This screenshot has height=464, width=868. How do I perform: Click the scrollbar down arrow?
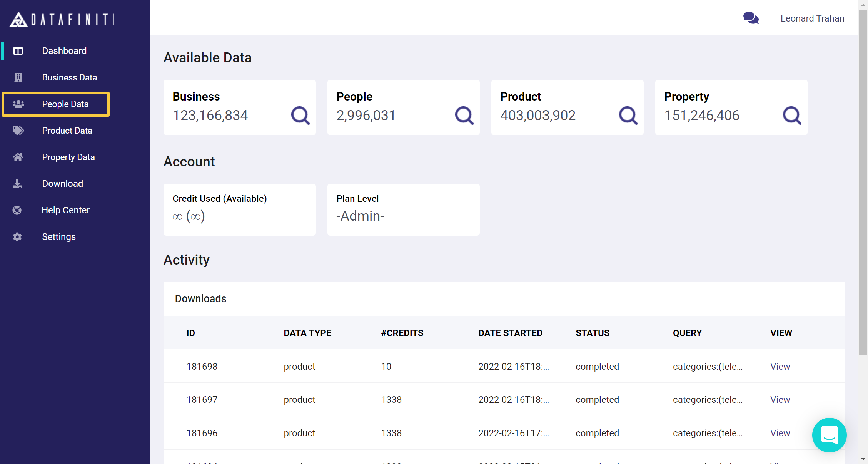pyautogui.click(x=863, y=459)
